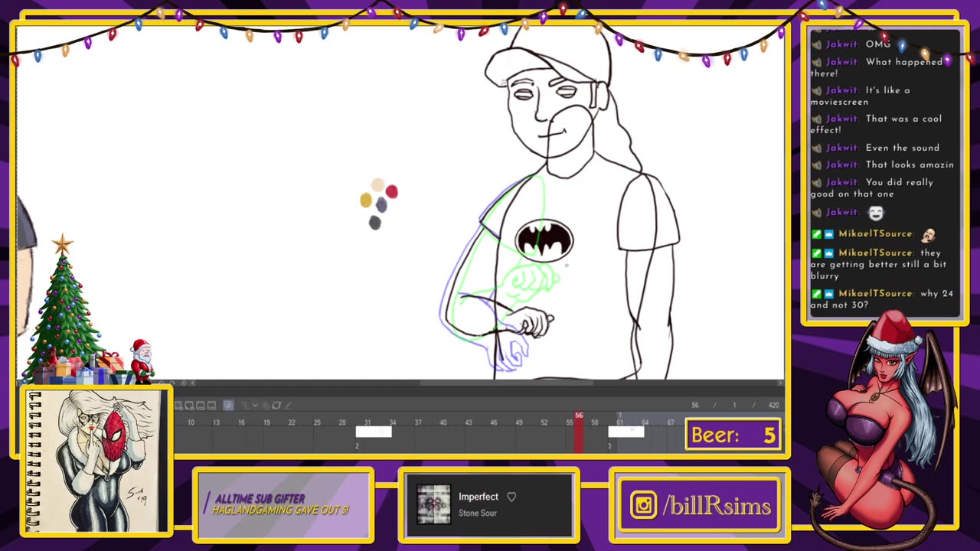Click the second cel icon in timeline toolbar
The image size is (980, 551).
189,406
